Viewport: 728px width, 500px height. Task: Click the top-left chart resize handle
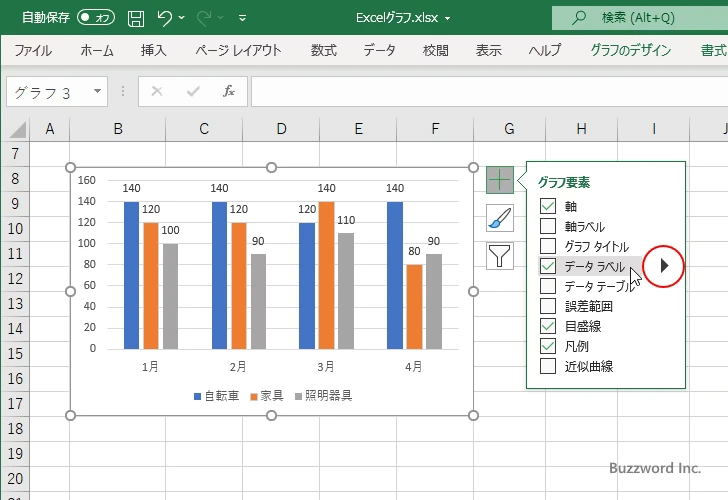71,167
